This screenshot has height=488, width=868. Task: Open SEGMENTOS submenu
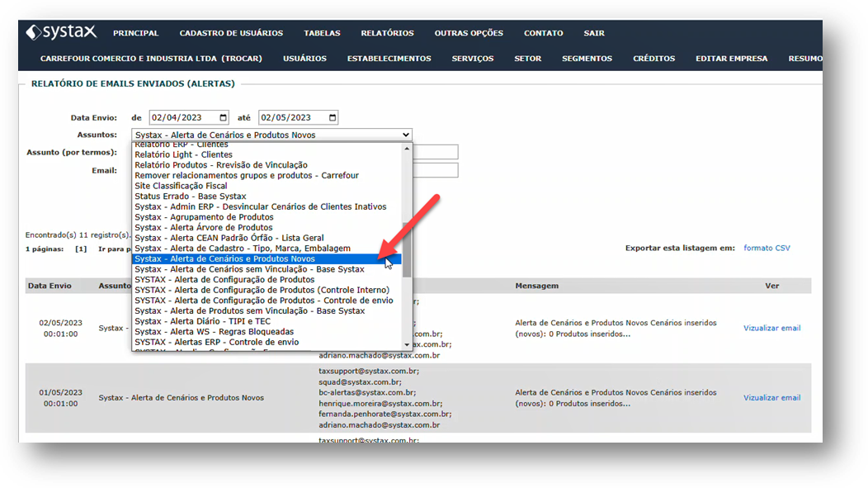pyautogui.click(x=587, y=58)
